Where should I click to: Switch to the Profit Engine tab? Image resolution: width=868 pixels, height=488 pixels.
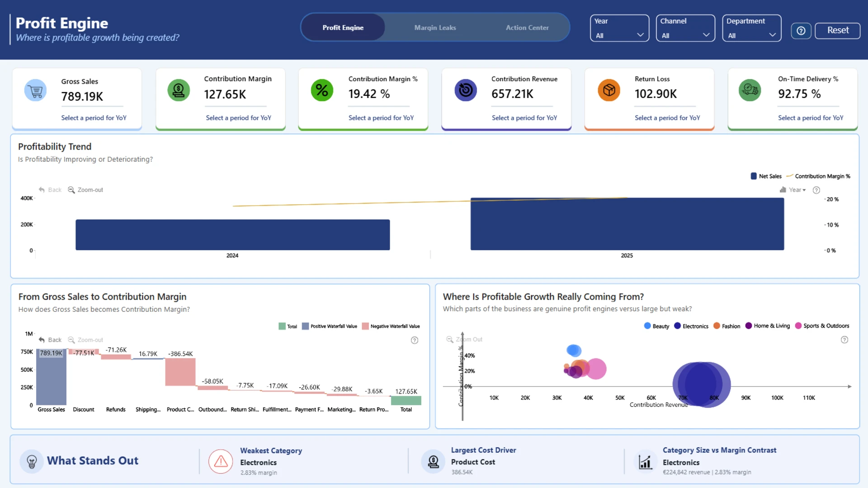(x=343, y=28)
